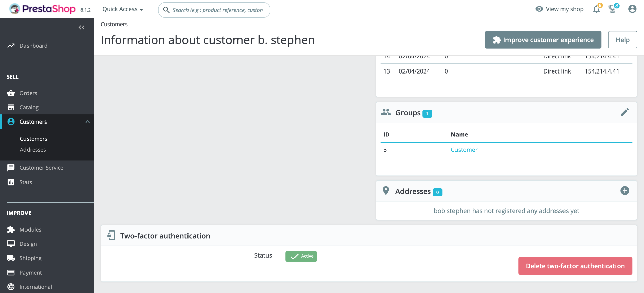Toggle the Active two-factor status badge

tap(301, 256)
